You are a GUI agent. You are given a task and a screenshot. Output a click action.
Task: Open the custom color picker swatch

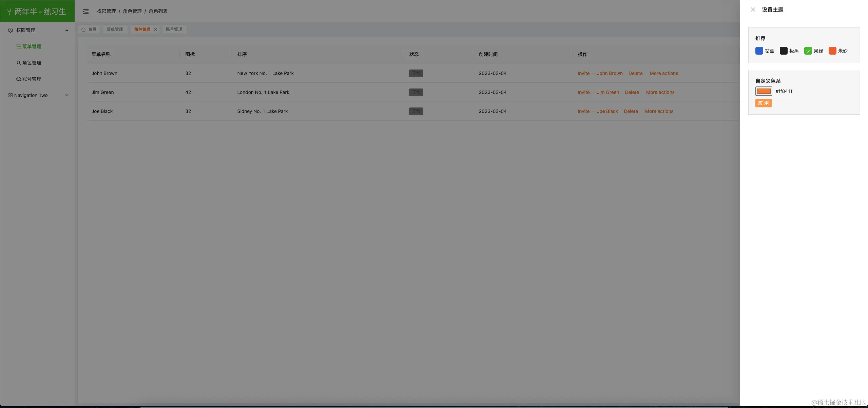tap(764, 91)
